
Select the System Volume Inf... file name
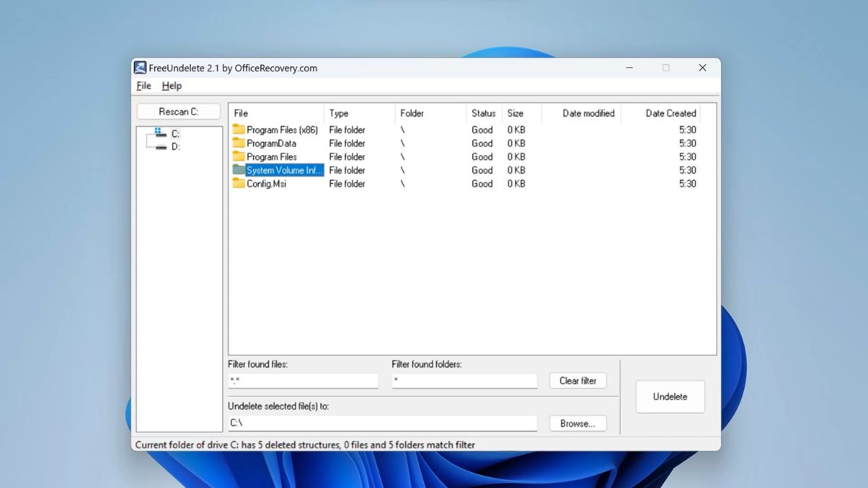click(284, 171)
